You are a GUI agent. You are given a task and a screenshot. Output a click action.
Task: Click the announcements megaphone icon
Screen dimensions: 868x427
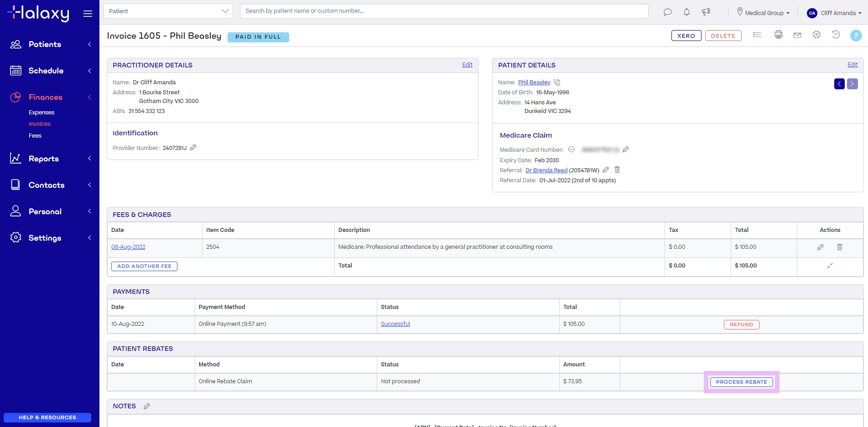(x=706, y=12)
